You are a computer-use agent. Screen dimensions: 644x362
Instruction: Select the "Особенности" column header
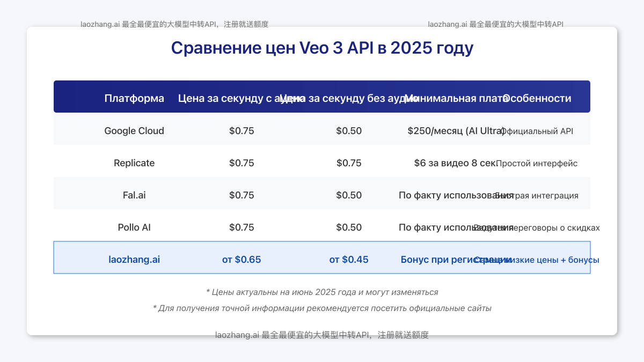pyautogui.click(x=537, y=99)
